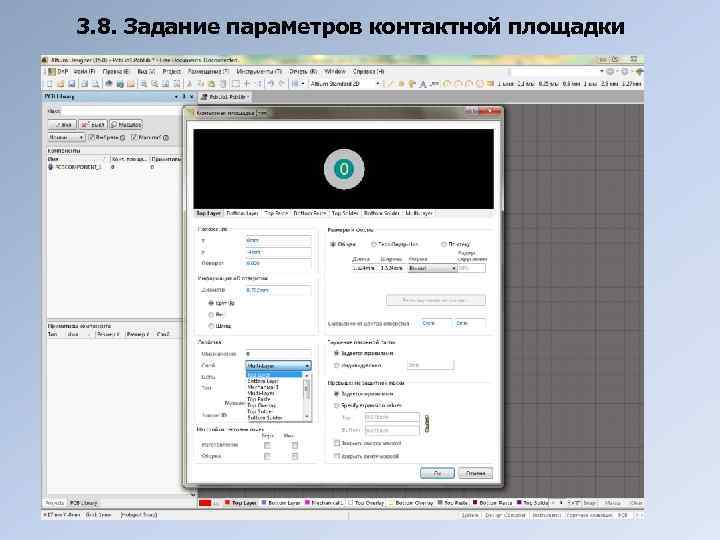The width and height of the screenshot is (720, 540).
Task: Click the New document toolbar icon
Action: click(x=50, y=84)
